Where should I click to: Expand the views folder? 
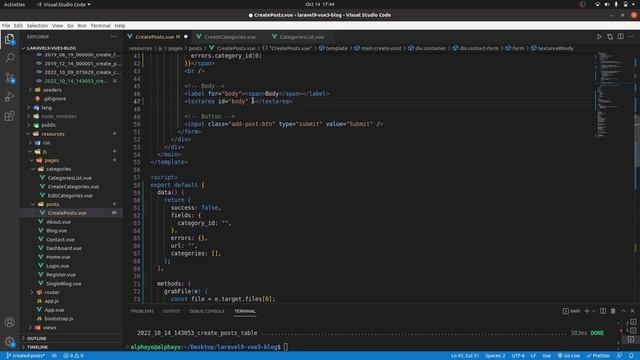click(49, 327)
